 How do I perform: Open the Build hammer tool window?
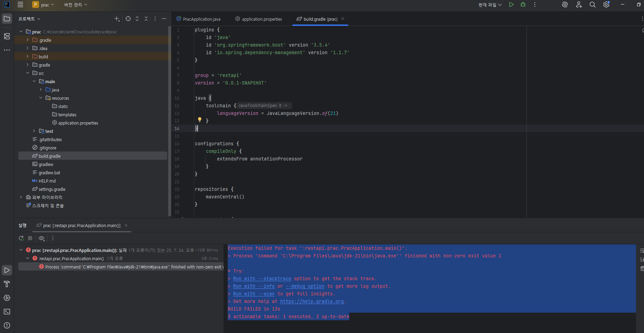click(7, 284)
